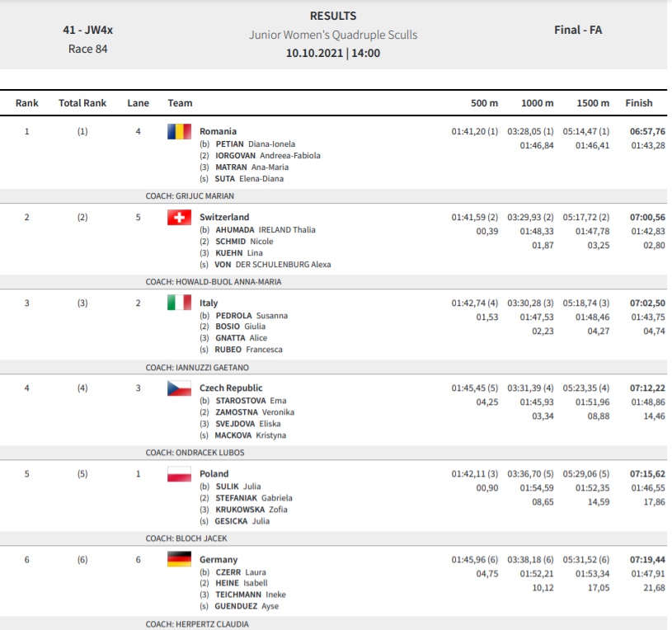Select the Lane column header

(138, 103)
